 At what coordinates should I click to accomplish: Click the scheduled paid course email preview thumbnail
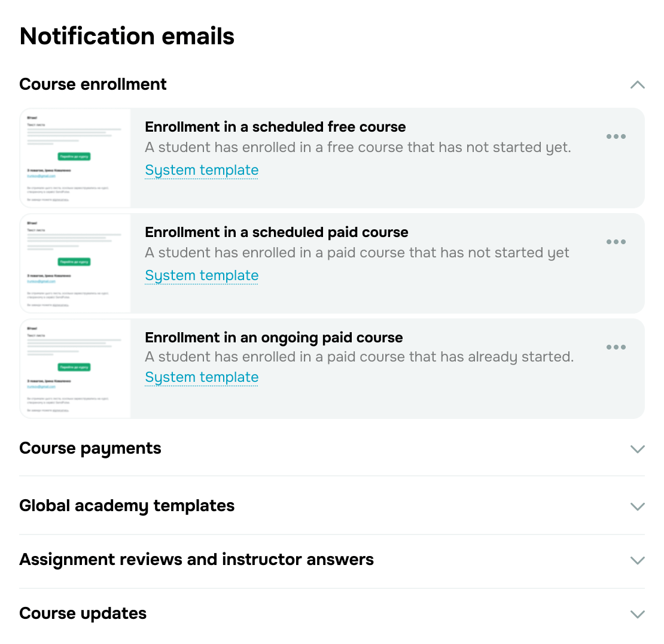[x=75, y=263]
